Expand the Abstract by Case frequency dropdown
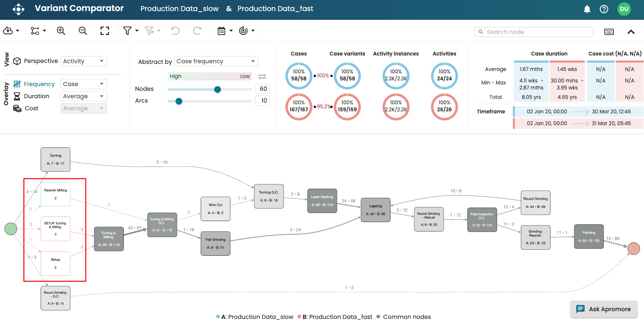This screenshot has height=324, width=644. click(x=216, y=61)
